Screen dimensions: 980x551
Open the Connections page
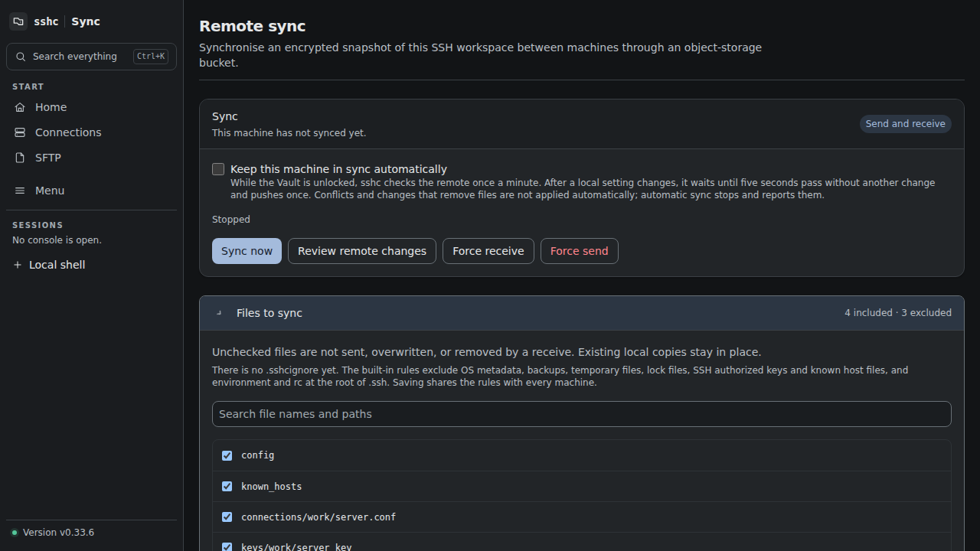click(x=91, y=132)
